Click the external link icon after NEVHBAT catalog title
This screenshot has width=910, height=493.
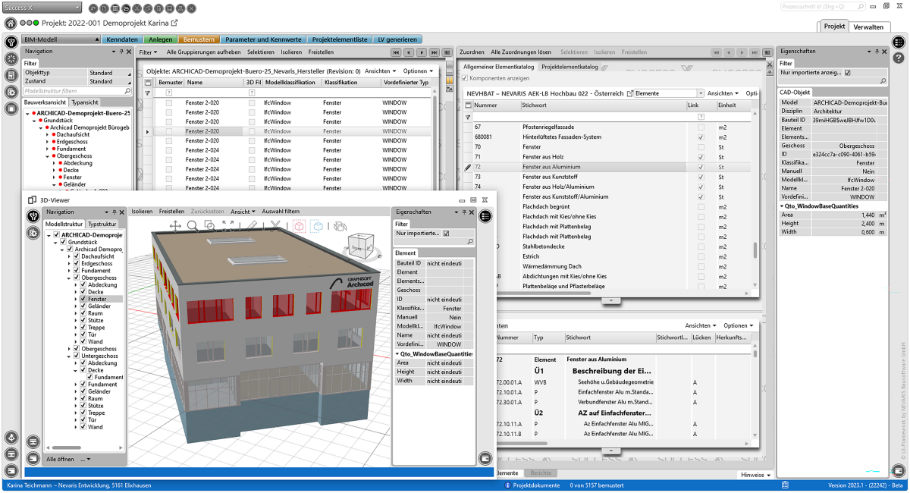click(x=630, y=93)
